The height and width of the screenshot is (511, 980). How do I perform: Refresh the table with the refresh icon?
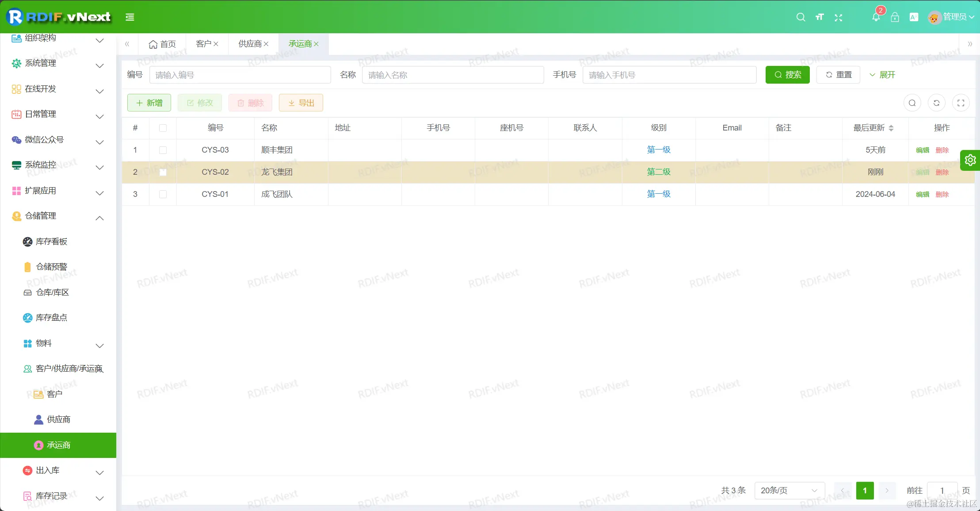(x=937, y=102)
